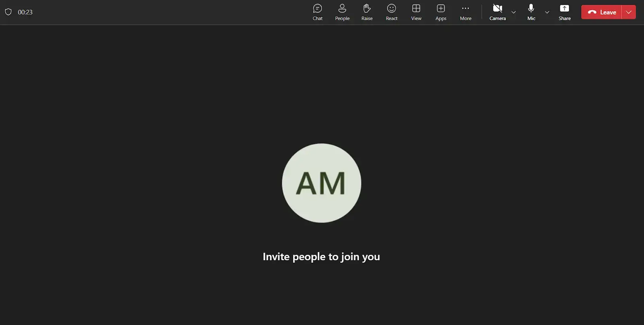The height and width of the screenshot is (325, 644).
Task: Open the View layout options
Action: click(x=416, y=12)
